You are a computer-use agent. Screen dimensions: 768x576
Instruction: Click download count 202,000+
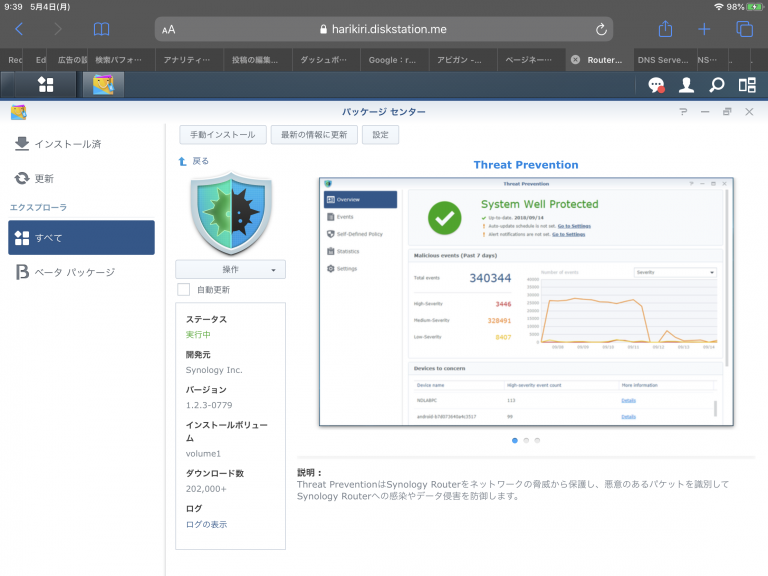pyautogui.click(x=206, y=489)
